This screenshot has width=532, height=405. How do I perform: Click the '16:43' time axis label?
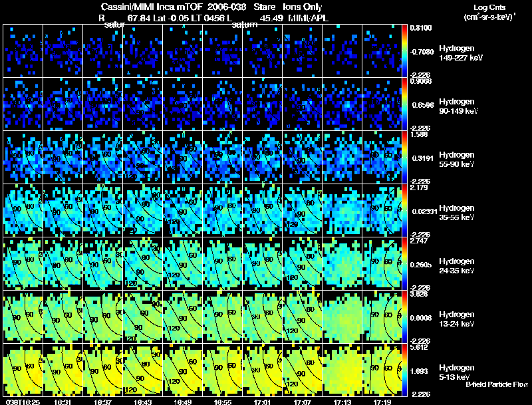(x=142, y=402)
